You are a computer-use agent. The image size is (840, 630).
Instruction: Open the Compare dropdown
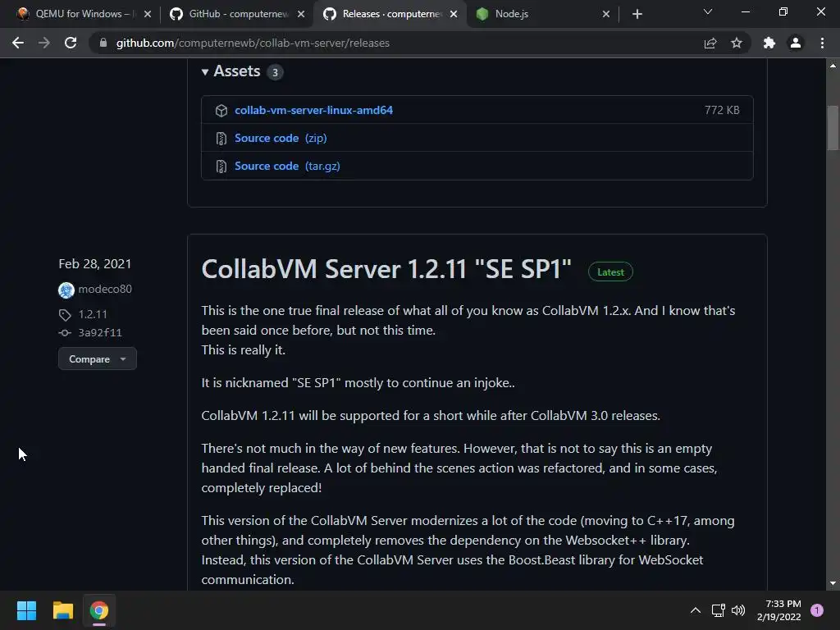click(98, 359)
